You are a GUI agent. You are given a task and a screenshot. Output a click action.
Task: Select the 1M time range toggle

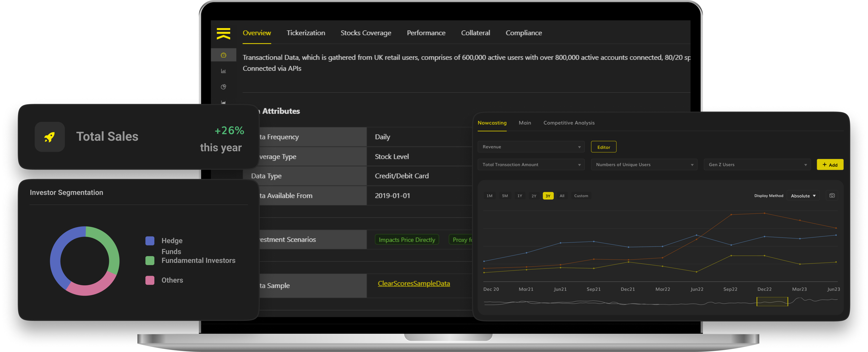point(489,195)
